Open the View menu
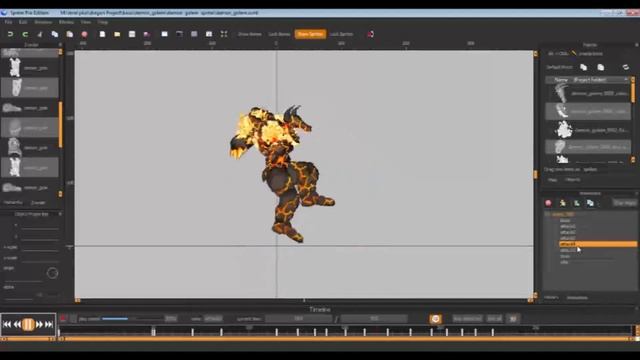640x360 pixels. click(85, 22)
